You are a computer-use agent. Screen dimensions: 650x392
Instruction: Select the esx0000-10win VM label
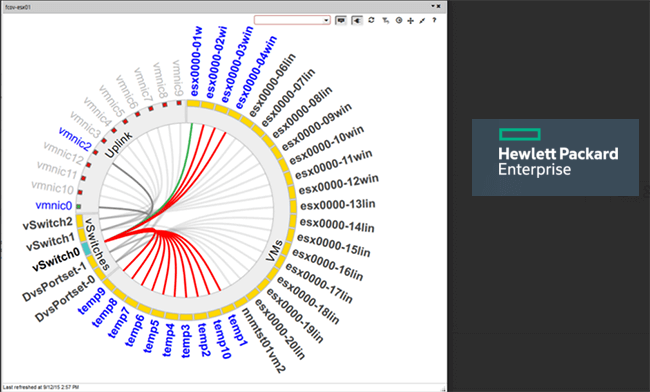coord(327,145)
